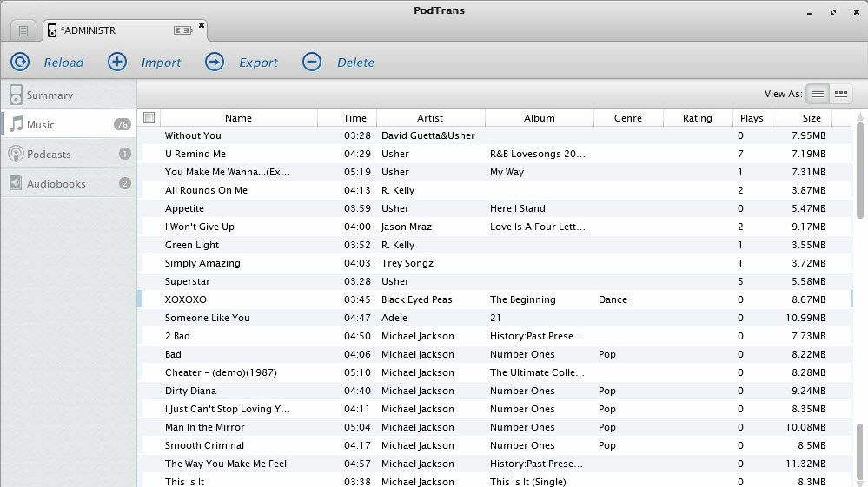
Task: Click the battery indicator in device tab
Action: click(182, 30)
